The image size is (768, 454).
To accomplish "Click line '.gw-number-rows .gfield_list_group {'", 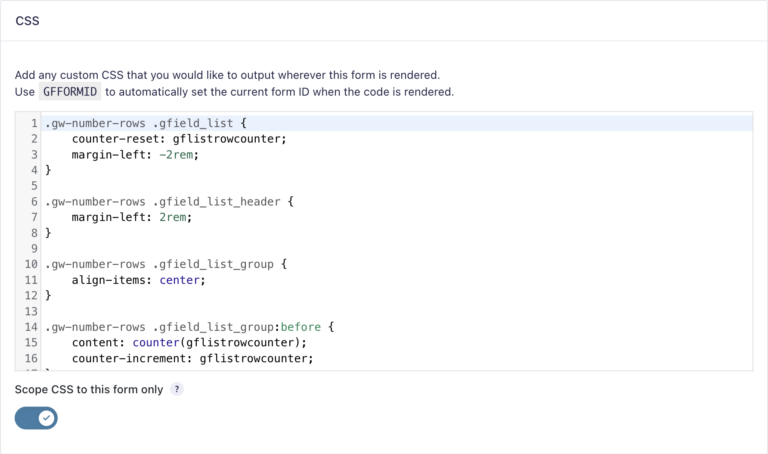I will click(166, 264).
